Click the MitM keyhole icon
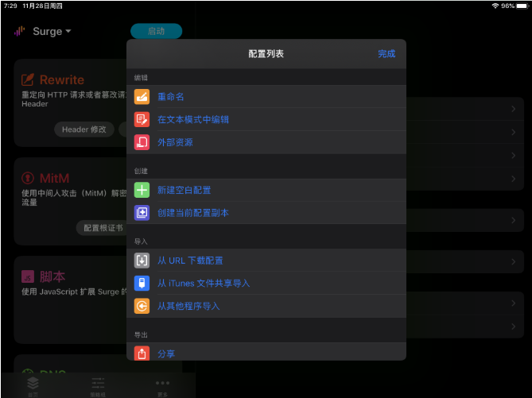Image resolution: width=532 pixels, height=398 pixels. 28,178
